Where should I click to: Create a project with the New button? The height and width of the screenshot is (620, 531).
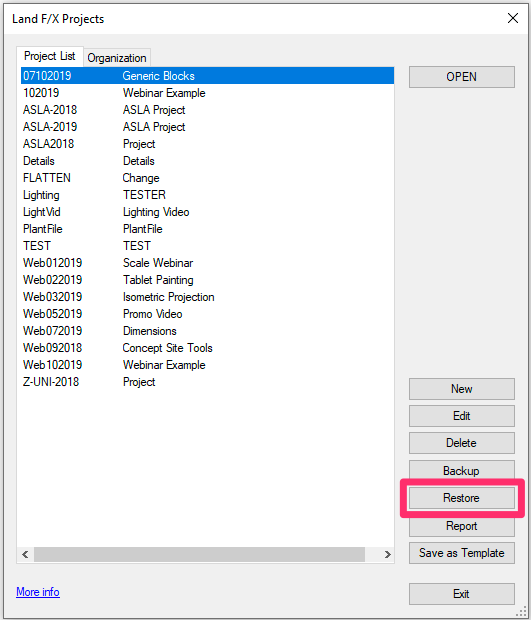461,389
